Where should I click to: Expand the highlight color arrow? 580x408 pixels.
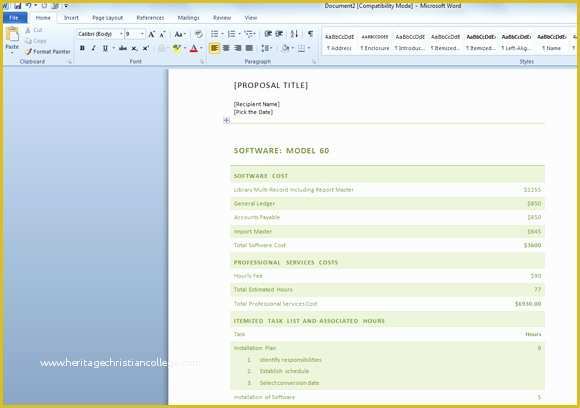(x=185, y=48)
